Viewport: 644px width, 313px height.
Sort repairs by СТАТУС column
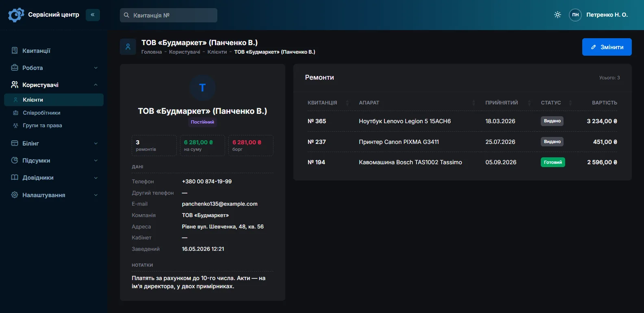tap(556, 103)
